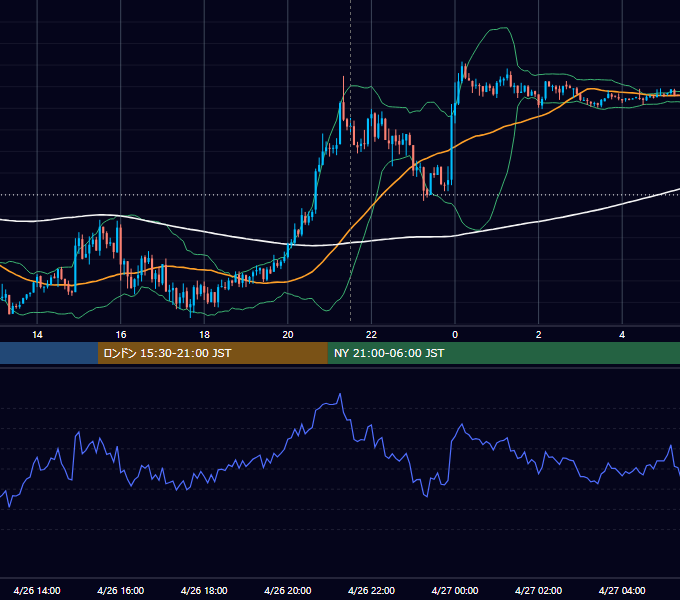The height and width of the screenshot is (600, 680).
Task: Click the 4/26 20:00 date label
Action: coord(288,590)
